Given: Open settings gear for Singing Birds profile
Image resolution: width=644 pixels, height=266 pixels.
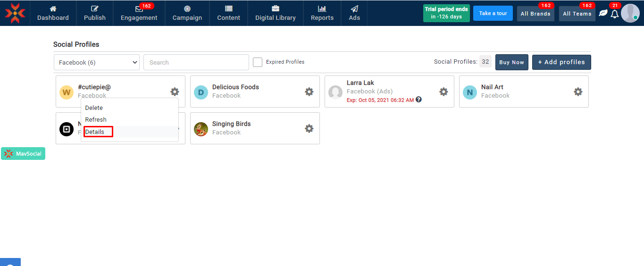Looking at the screenshot, I should coord(309,128).
